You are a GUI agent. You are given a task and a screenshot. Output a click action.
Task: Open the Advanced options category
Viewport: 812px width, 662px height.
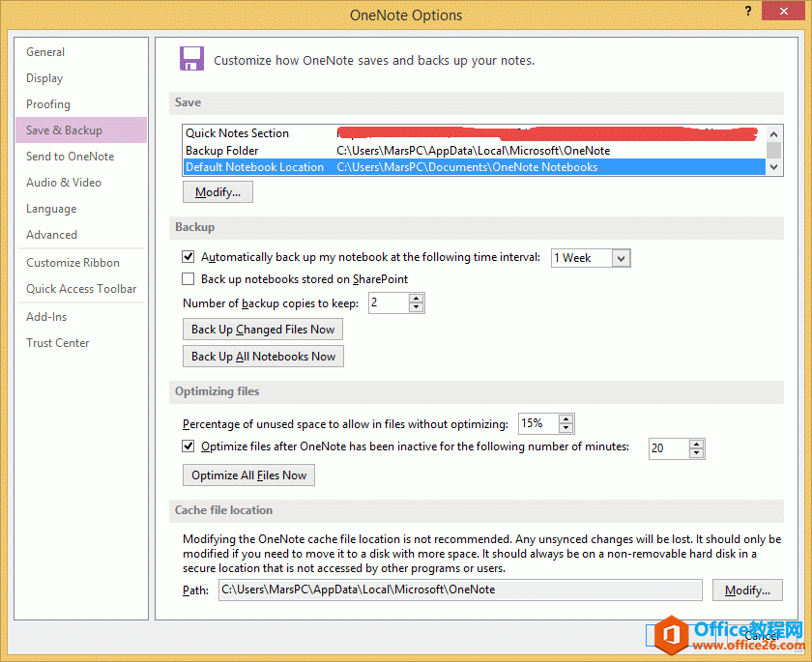(51, 235)
